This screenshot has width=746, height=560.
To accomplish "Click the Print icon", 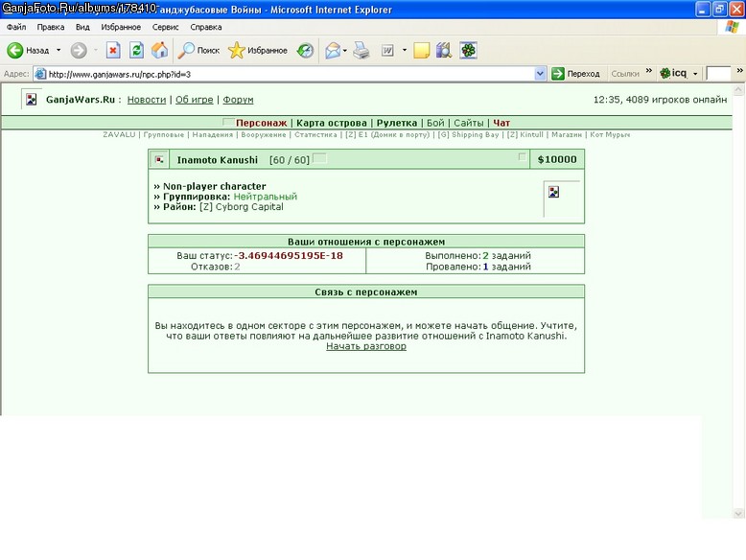I will pos(361,50).
